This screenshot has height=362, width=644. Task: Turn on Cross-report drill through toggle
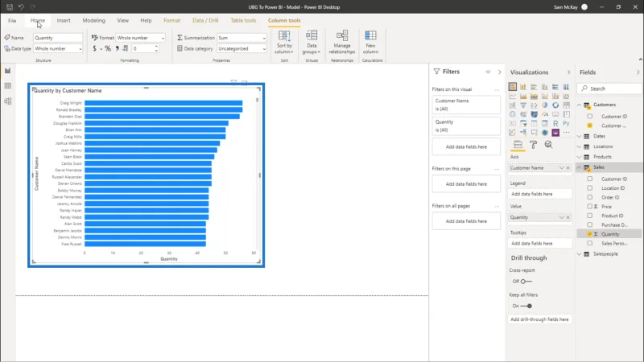(526, 281)
